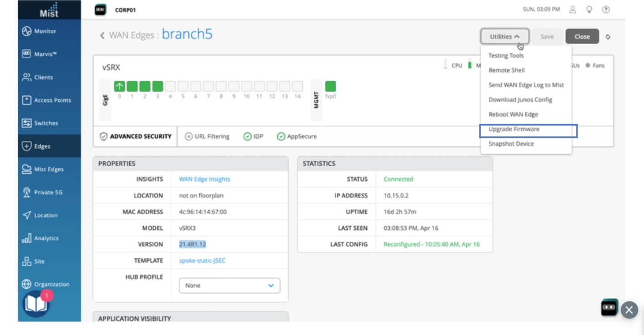Click the WAN Edges breadcrumb link
The width and height of the screenshot is (644, 335).
(131, 36)
